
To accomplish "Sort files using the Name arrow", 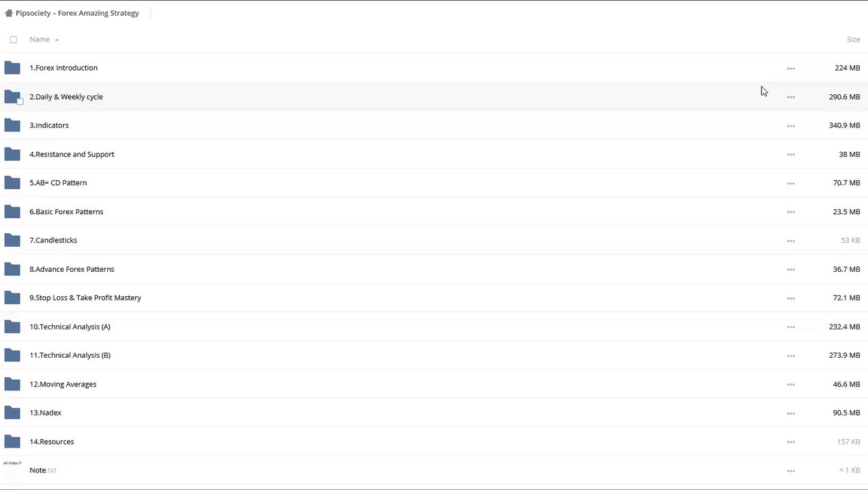I will click(x=57, y=40).
